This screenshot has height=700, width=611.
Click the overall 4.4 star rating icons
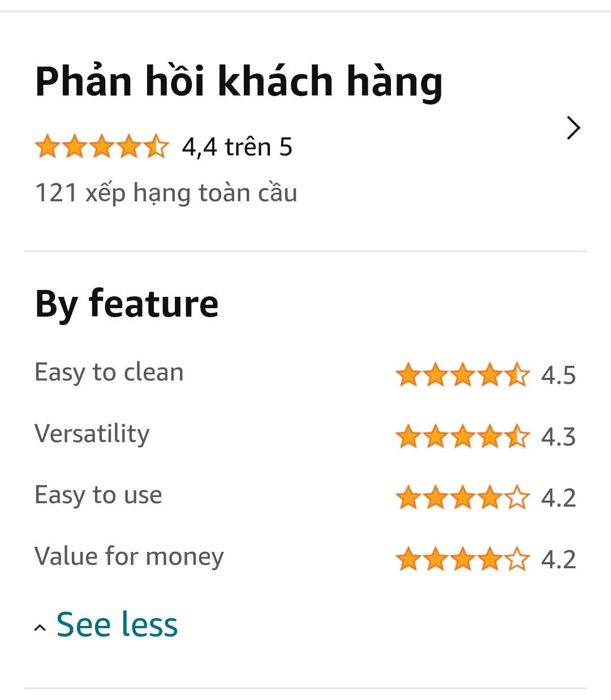[x=102, y=147]
